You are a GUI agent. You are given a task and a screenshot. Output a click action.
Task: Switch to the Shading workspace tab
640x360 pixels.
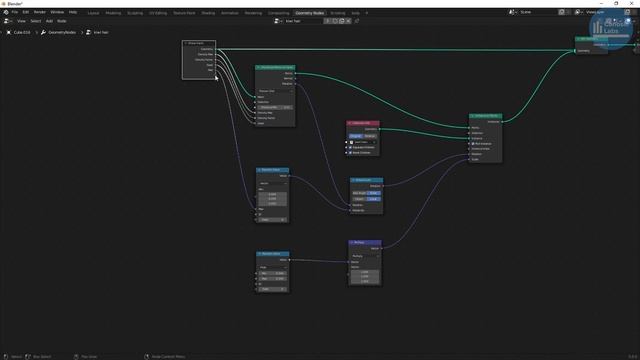pos(208,13)
